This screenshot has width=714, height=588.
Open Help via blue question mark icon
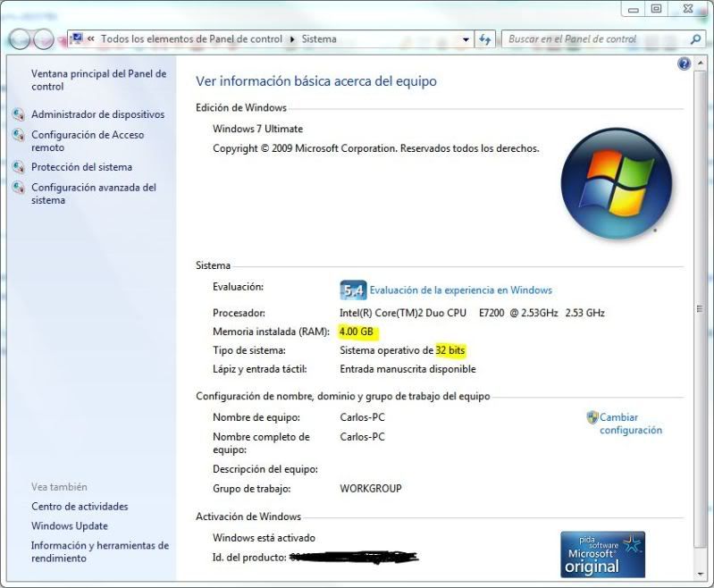click(684, 63)
